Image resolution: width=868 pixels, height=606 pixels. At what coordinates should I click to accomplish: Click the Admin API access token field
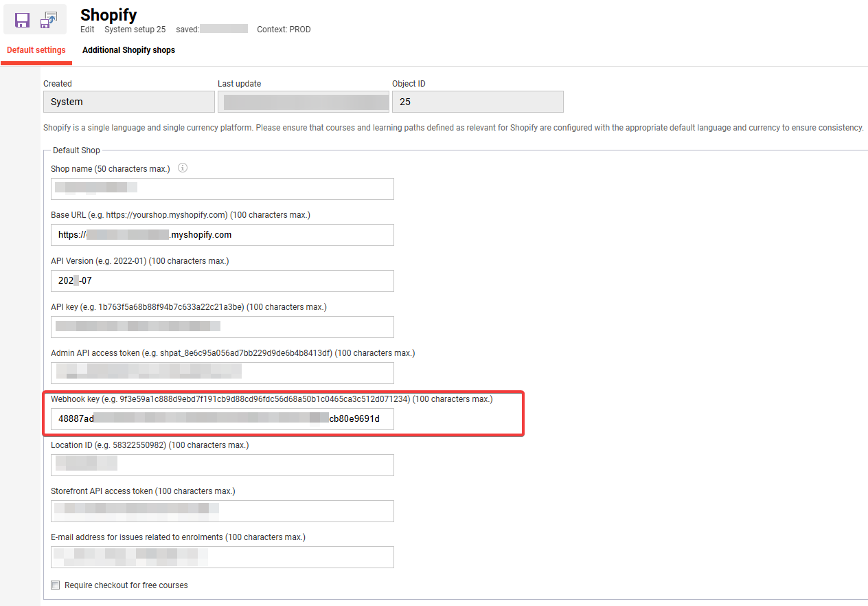(222, 372)
